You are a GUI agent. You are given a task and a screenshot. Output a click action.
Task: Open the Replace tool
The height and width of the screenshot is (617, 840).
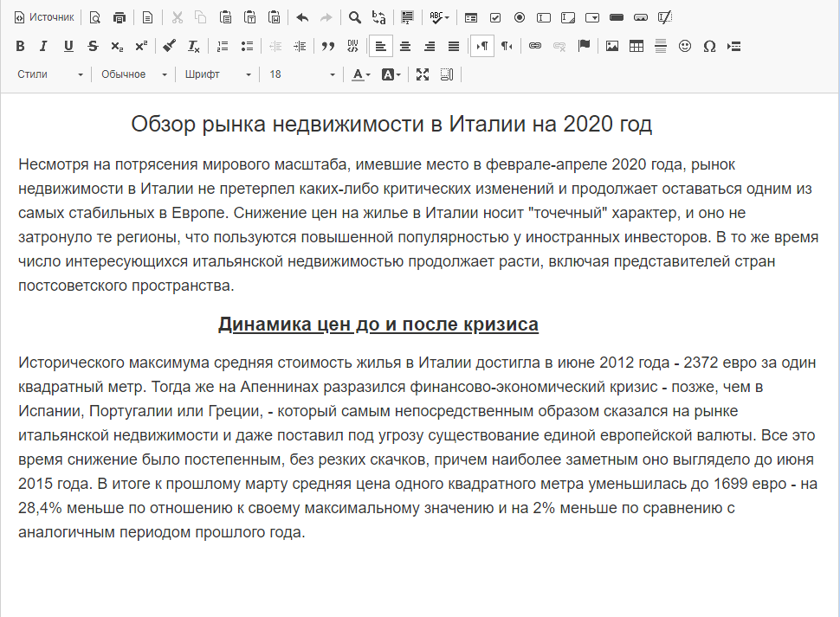[378, 17]
